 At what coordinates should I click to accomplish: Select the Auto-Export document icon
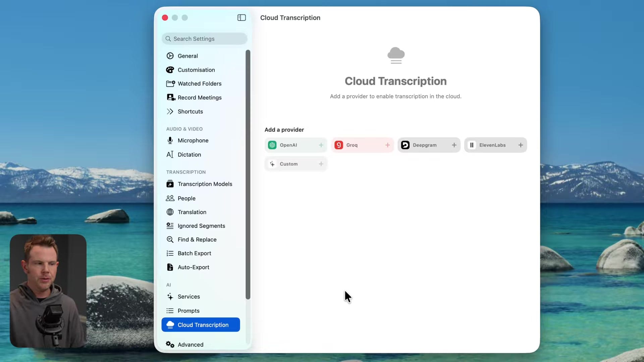[170, 267]
